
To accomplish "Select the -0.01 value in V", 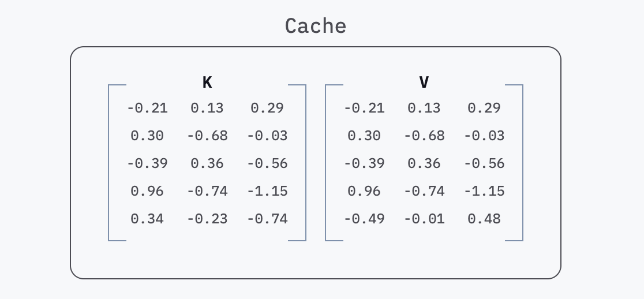I will pyautogui.click(x=424, y=219).
